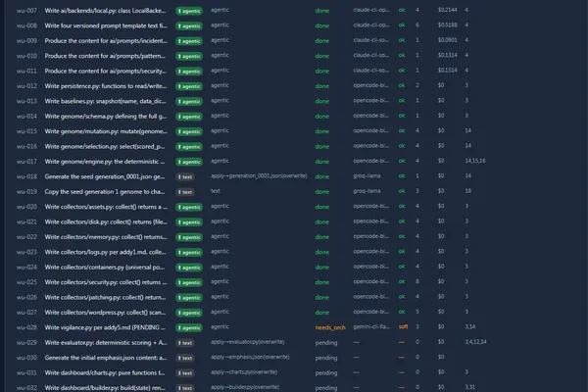Click 'Produce the content for ai/prompts/incident...' title
The image size is (588, 392).
click(106, 40)
